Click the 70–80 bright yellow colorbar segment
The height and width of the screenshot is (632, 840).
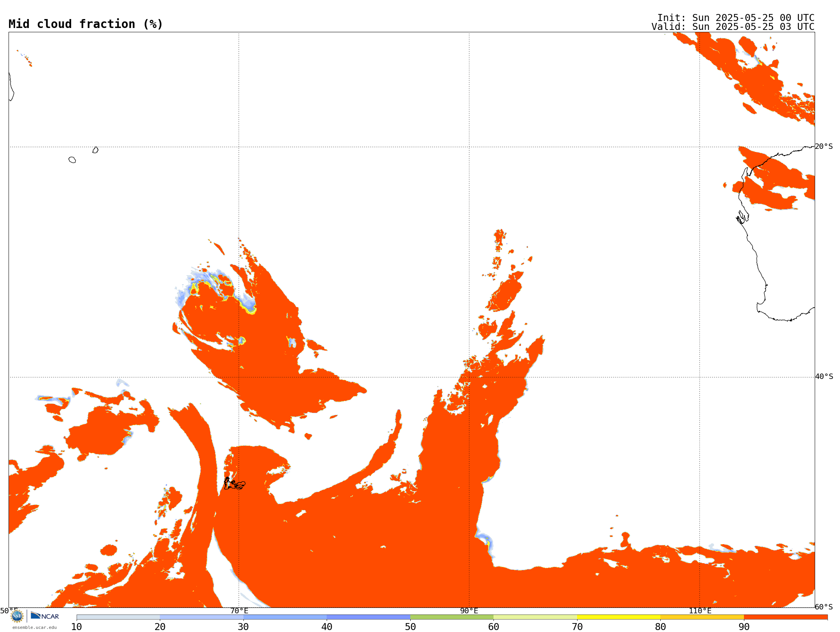point(619,617)
